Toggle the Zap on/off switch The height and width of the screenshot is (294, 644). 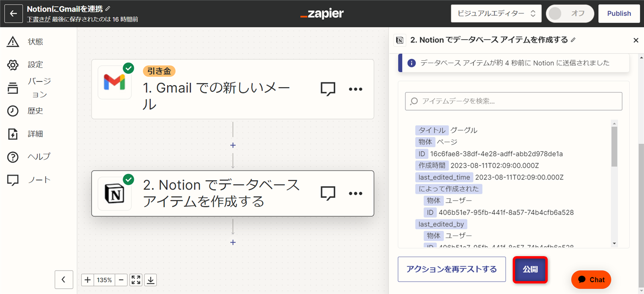(570, 13)
